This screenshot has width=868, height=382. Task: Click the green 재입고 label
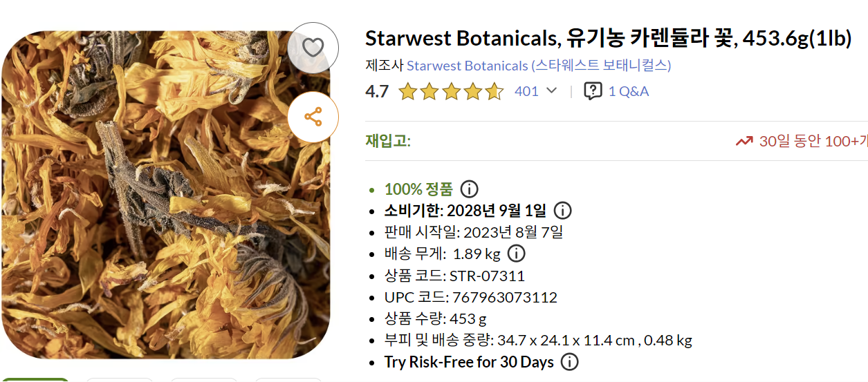(x=388, y=142)
